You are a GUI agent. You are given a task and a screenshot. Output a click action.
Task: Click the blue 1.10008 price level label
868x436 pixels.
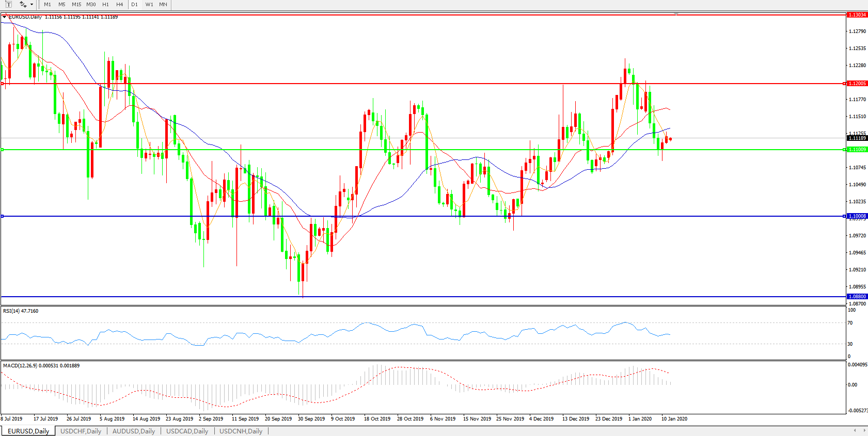pyautogui.click(x=857, y=216)
